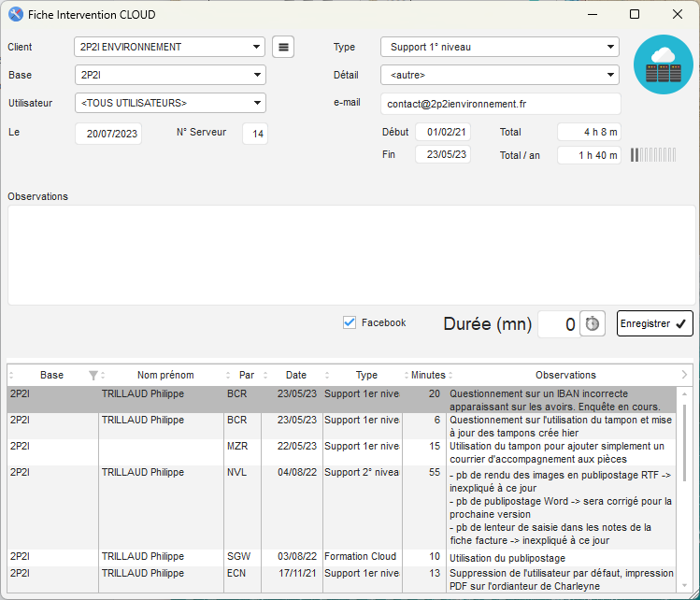This screenshot has width=700, height=600.
Task: Click the Durée minutes input field
Action: (x=558, y=324)
